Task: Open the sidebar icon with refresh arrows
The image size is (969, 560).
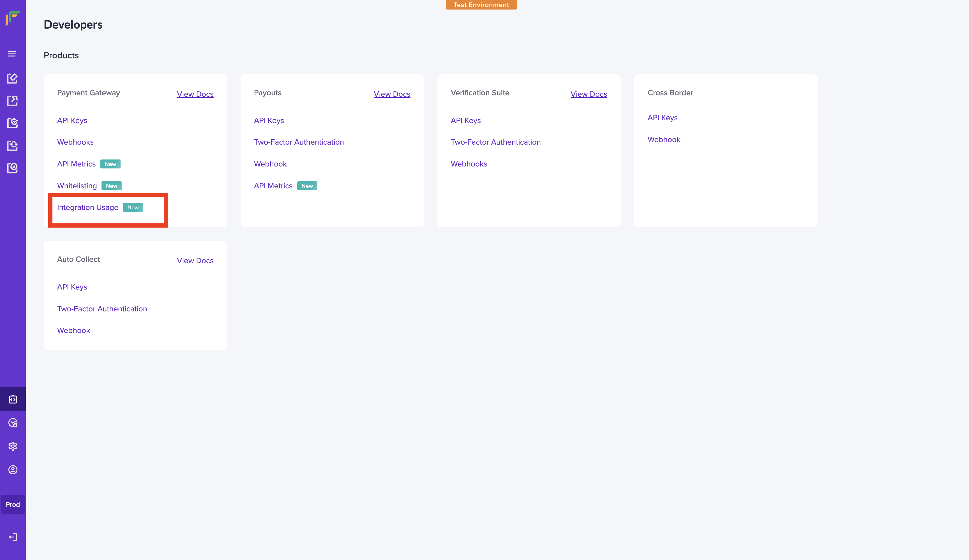Action: click(x=12, y=145)
